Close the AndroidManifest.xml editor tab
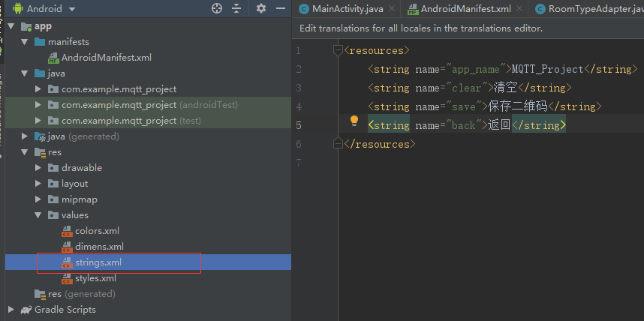The image size is (644, 321). pos(519,8)
